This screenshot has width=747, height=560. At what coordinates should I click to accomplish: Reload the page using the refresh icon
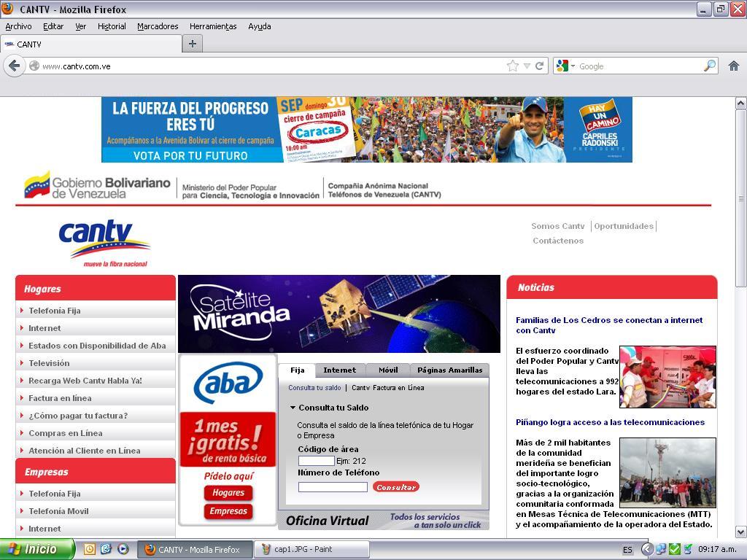click(540, 66)
